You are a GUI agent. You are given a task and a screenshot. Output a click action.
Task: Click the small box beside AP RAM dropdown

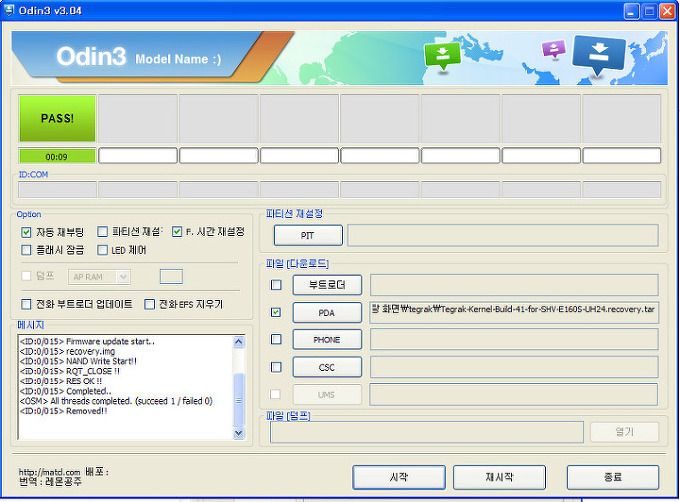(171, 277)
